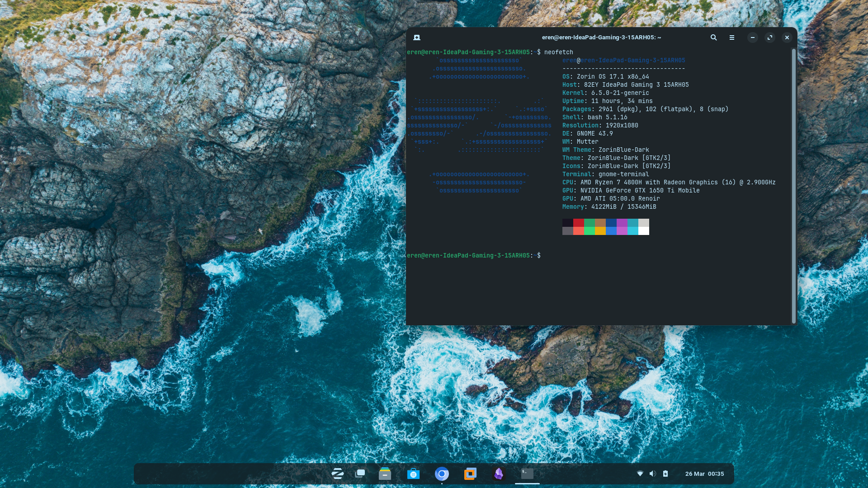Screen dimensions: 868x488
Task: Click the 'WM Theme: ZorinBlue-Dark' line
Action: point(605,150)
